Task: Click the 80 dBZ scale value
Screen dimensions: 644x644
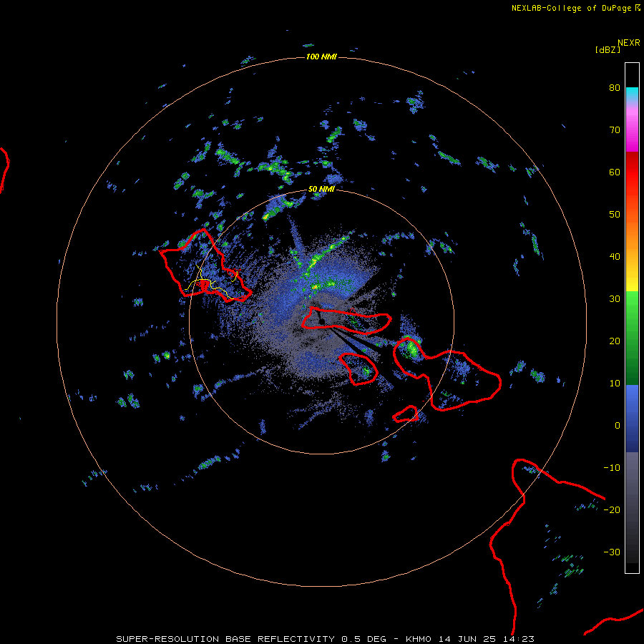Action: (615, 88)
